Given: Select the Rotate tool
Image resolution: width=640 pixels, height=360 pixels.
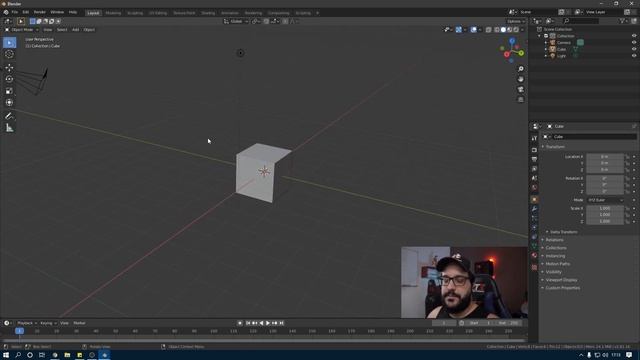Looking at the screenshot, I should pos(9,79).
